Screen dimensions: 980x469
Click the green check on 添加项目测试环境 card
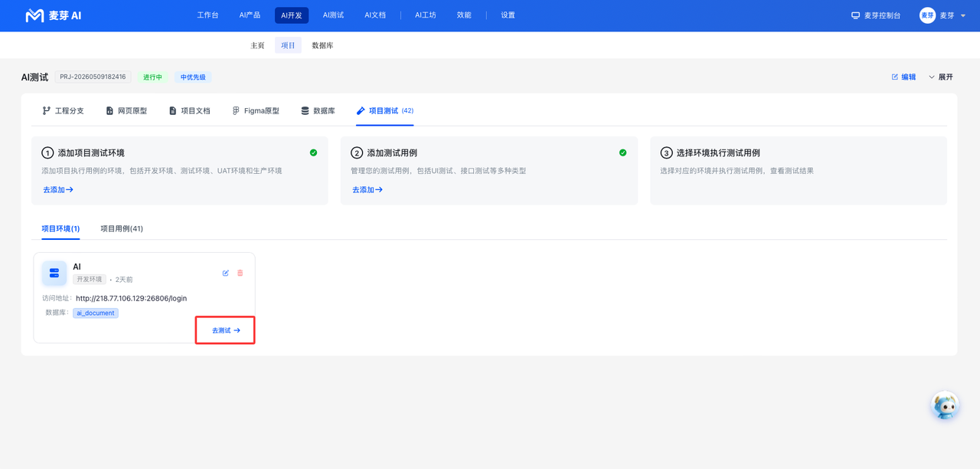click(313, 153)
